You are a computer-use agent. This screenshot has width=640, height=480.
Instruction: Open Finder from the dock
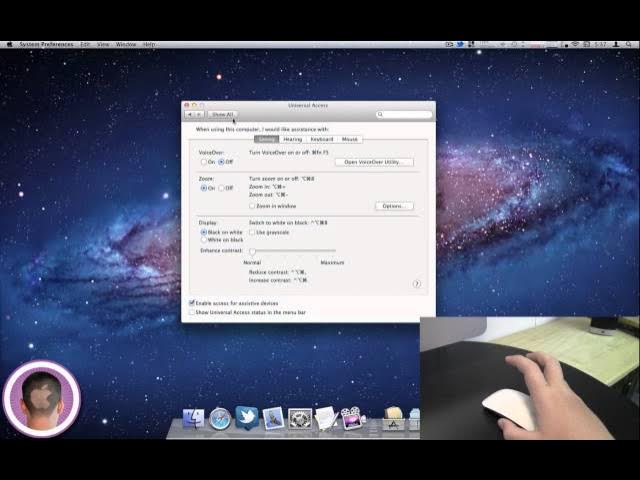click(195, 418)
